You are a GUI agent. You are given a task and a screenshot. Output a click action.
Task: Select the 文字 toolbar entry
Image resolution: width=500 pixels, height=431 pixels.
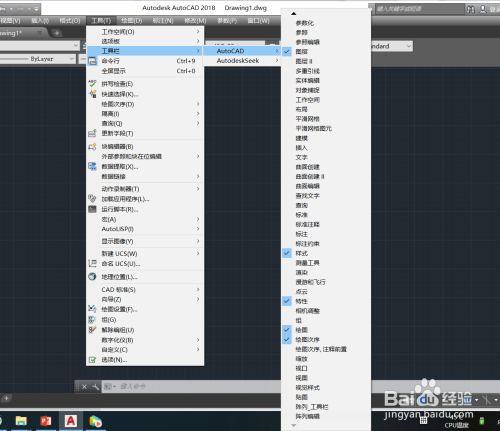326,157
